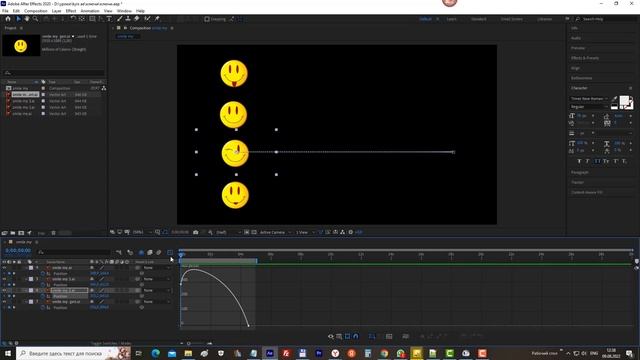Click the Project panel search field
The height and width of the screenshot is (360, 640).
pyautogui.click(x=53, y=73)
